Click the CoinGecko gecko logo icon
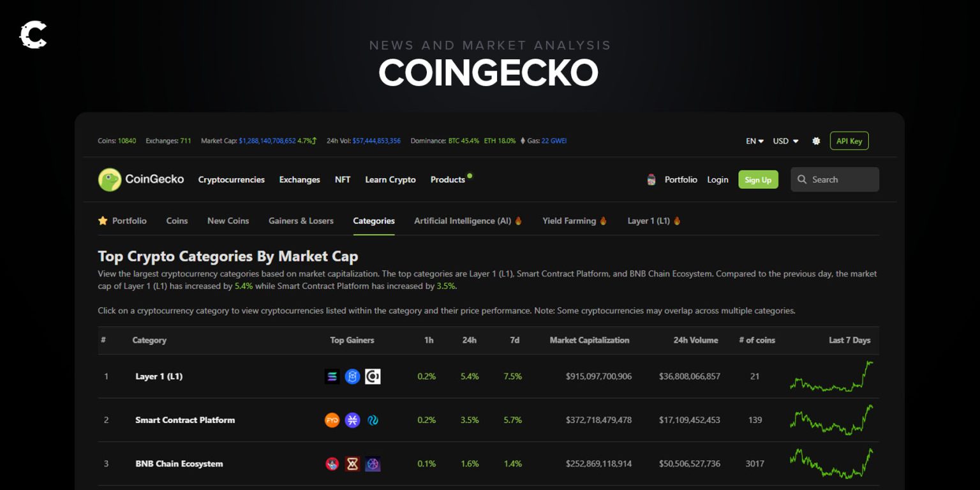 point(110,180)
